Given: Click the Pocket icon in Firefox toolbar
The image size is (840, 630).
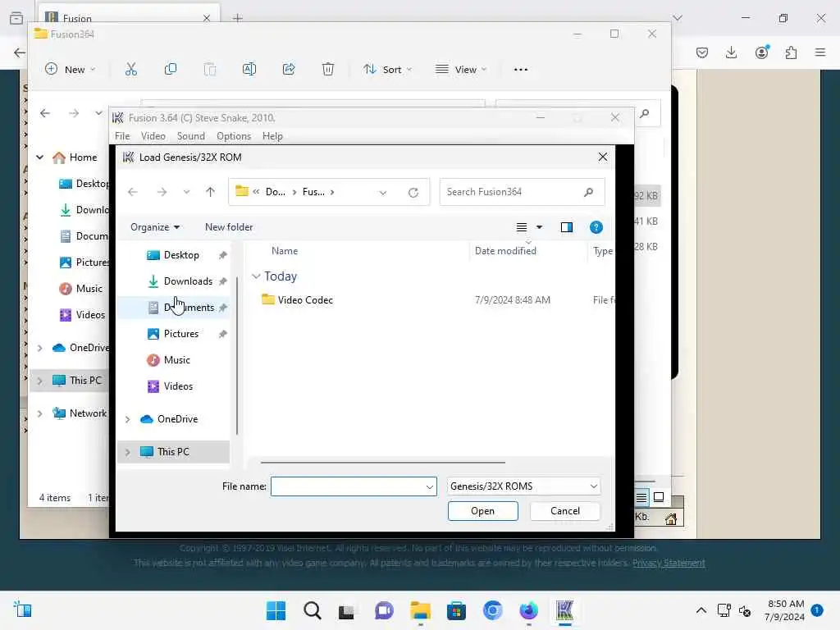Looking at the screenshot, I should point(702,52).
